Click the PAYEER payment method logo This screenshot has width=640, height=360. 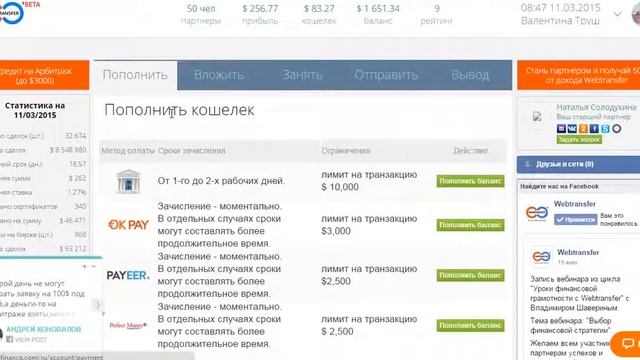pyautogui.click(x=128, y=276)
